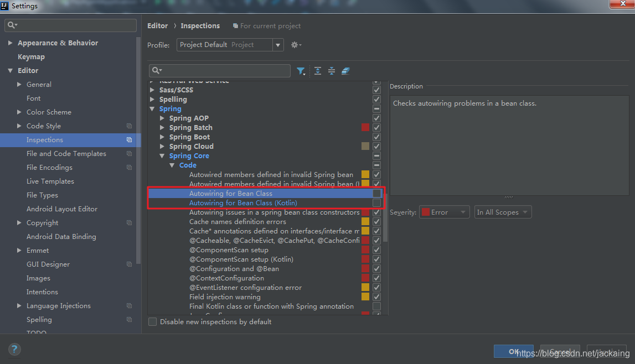Click the filter inspections funnel icon
635x364 pixels.
(301, 71)
